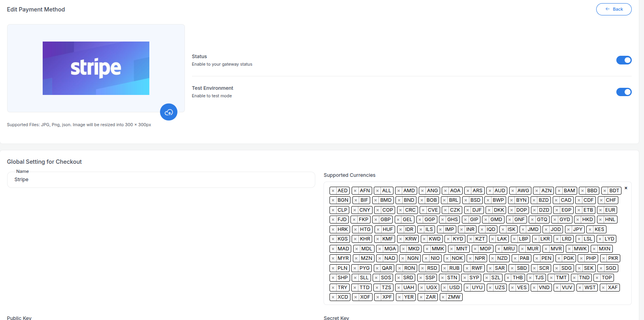644x320 pixels.
Task: Remove the AUD currency tag
Action: point(490,191)
